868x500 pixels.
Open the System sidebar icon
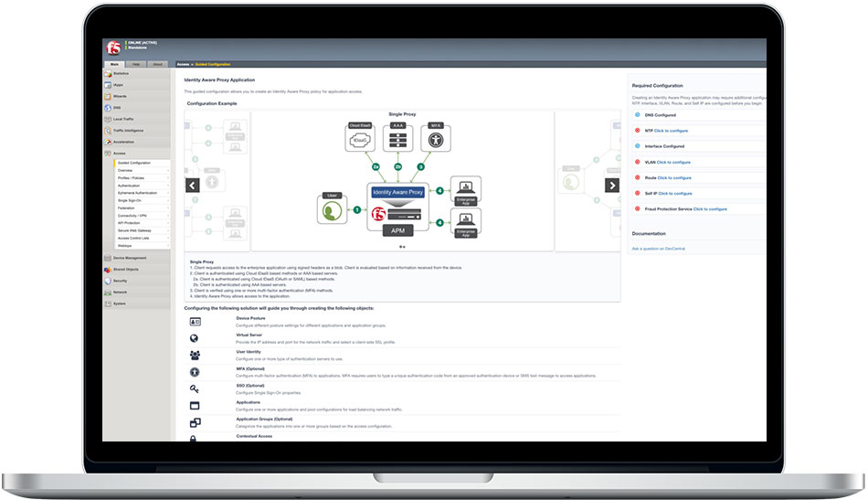pyautogui.click(x=108, y=303)
